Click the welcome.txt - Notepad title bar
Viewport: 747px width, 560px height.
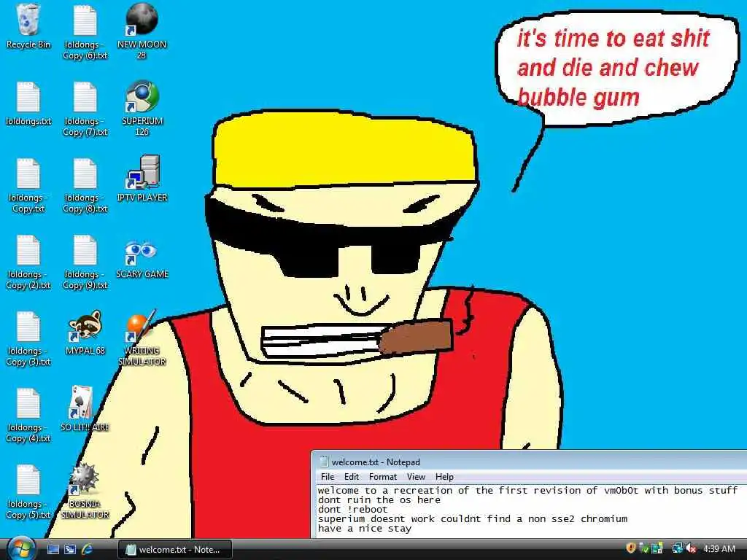529,462
